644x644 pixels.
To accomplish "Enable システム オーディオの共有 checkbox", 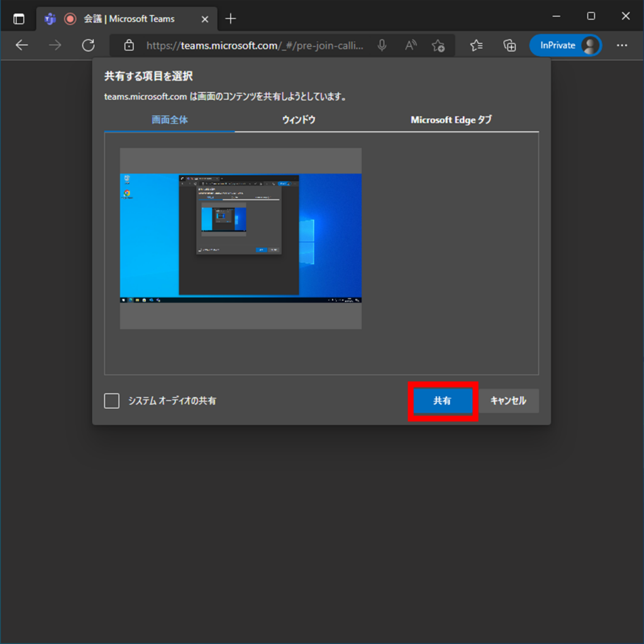I will coord(112,401).
